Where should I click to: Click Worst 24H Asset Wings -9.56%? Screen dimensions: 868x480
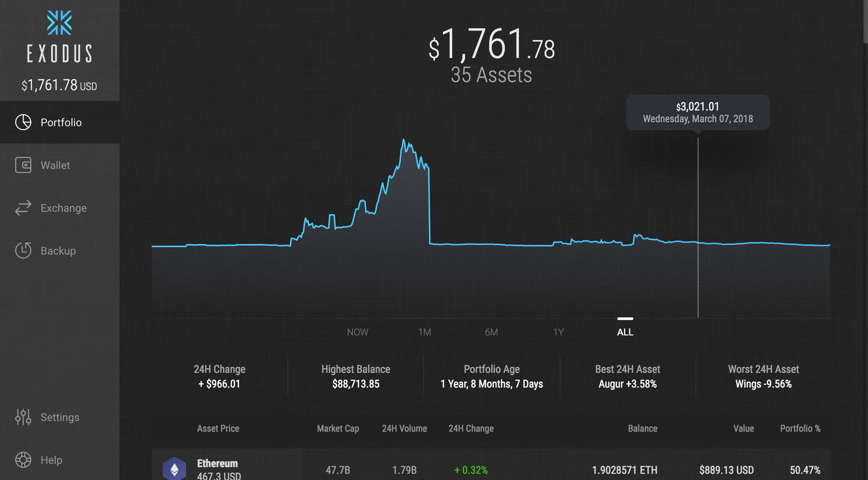tap(763, 376)
